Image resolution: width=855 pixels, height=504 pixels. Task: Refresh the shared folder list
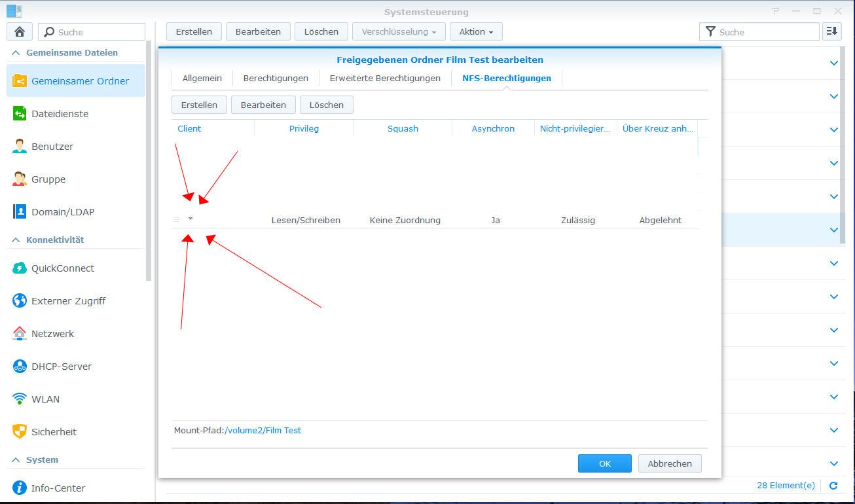click(833, 486)
